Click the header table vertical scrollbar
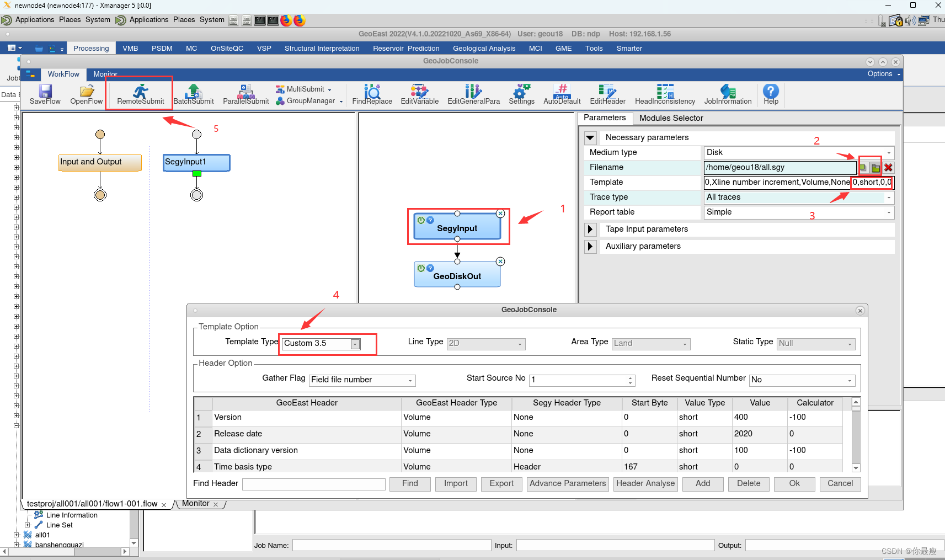 856,435
